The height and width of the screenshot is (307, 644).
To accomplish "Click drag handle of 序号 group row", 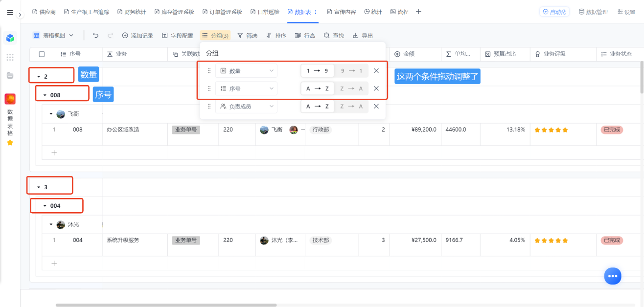I will [209, 88].
